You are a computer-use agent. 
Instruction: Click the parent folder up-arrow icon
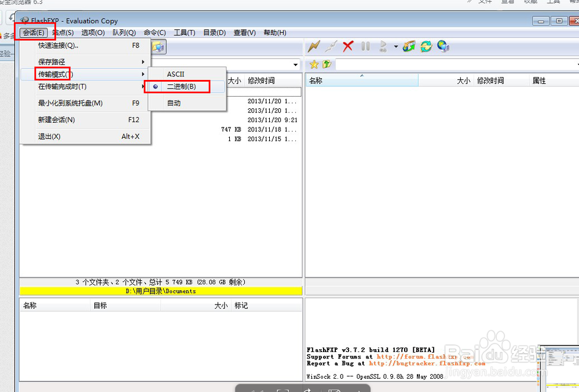point(327,64)
